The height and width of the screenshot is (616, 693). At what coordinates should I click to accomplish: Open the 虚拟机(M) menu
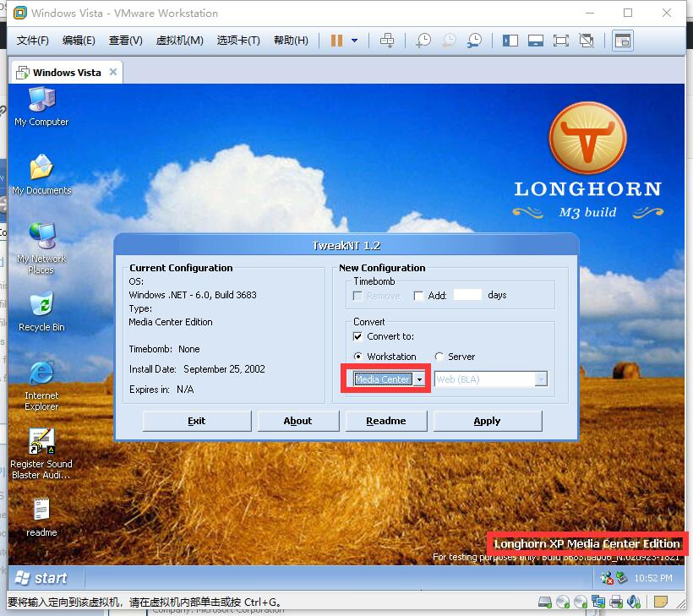(179, 41)
